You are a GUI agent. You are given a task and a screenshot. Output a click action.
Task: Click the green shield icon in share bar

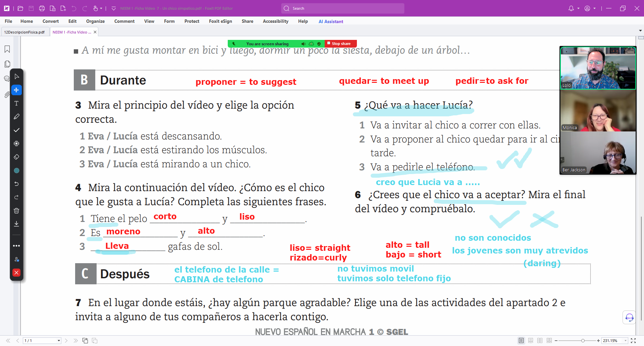click(x=319, y=44)
